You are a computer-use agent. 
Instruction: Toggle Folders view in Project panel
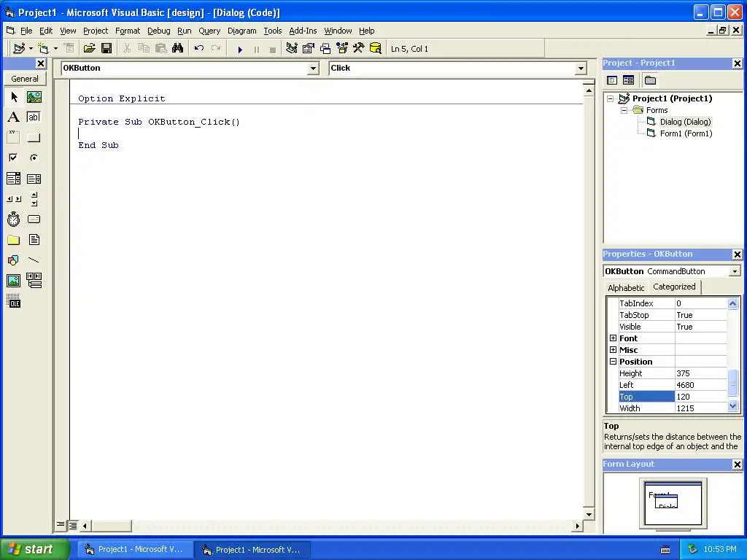pyautogui.click(x=650, y=80)
